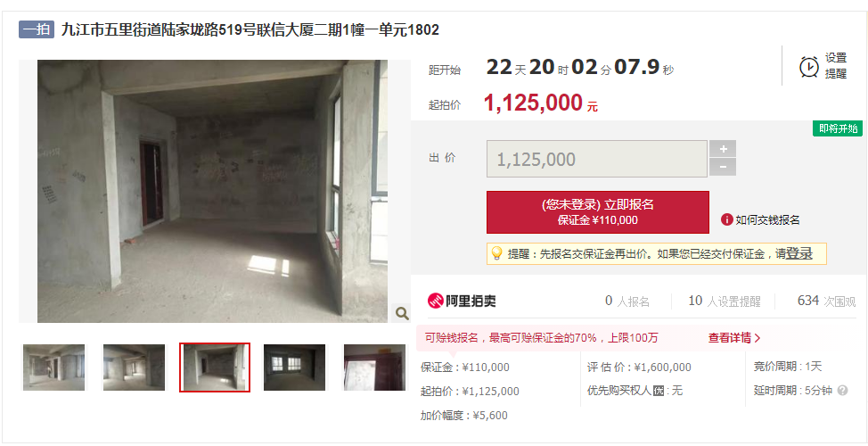This screenshot has width=868, height=446.
Task: Click the 立即报名 registration button
Action: [597, 212]
